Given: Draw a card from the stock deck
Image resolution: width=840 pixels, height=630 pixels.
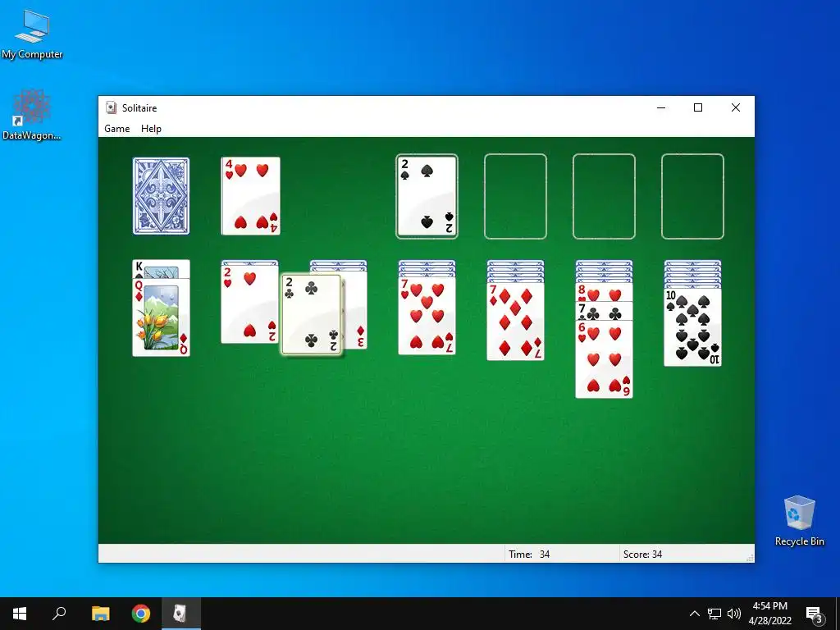Looking at the screenshot, I should coord(162,196).
